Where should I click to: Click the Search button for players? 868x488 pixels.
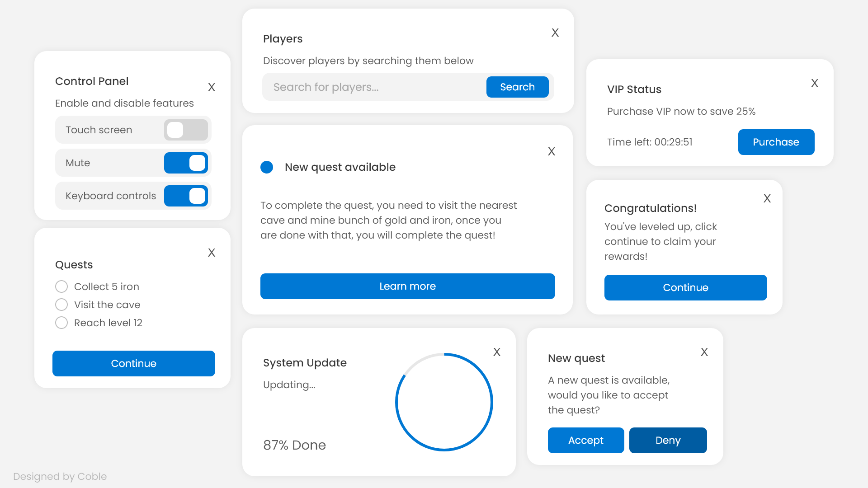[517, 87]
